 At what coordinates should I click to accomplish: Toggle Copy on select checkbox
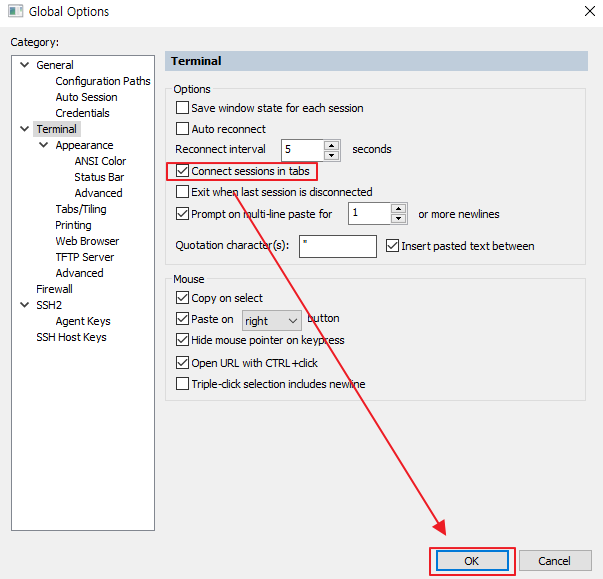click(x=182, y=298)
